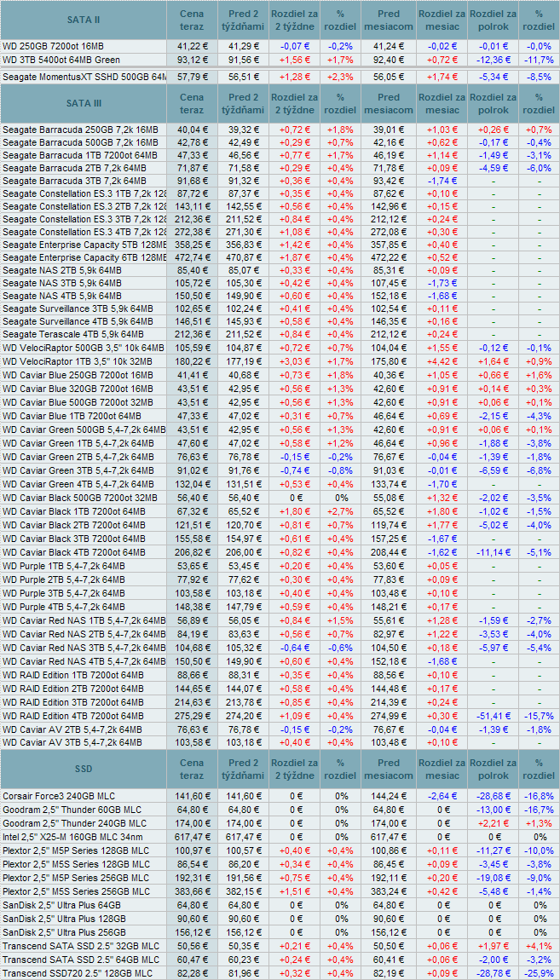Click the -25,9% change for Transcend SSD720 128GB

click(539, 973)
